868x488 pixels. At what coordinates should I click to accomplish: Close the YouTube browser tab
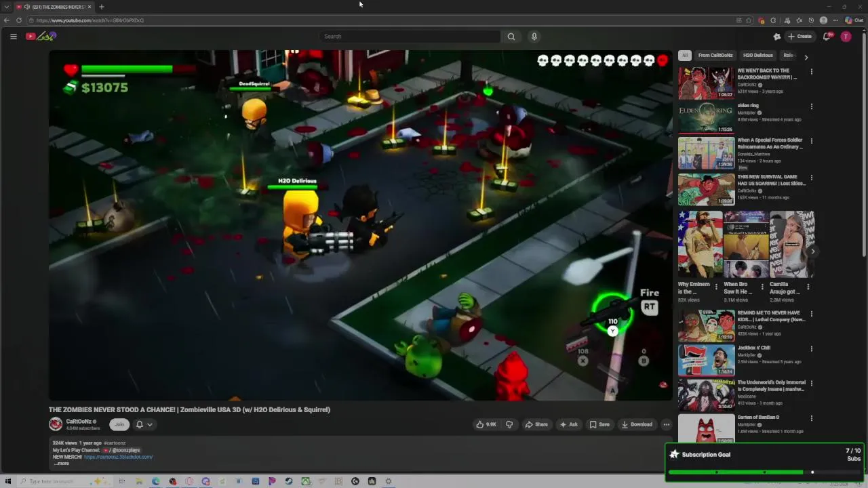(x=90, y=7)
